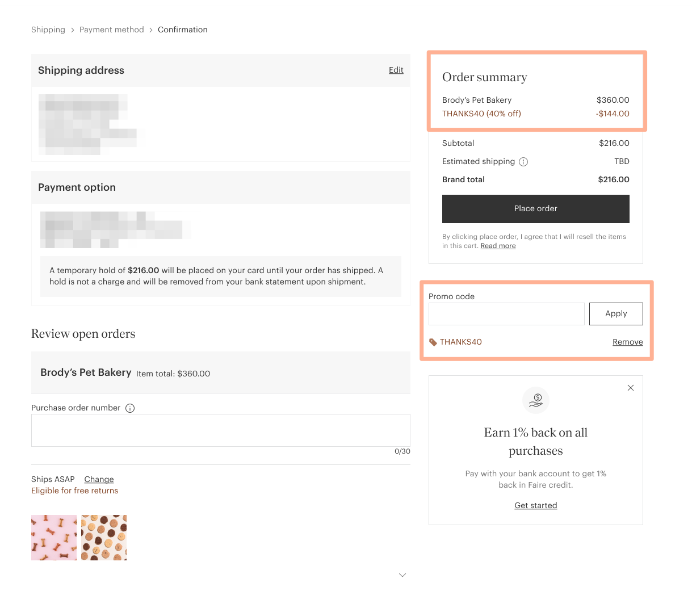The image size is (692, 616).
Task: Click the Purchase order number info icon
Action: point(130,408)
